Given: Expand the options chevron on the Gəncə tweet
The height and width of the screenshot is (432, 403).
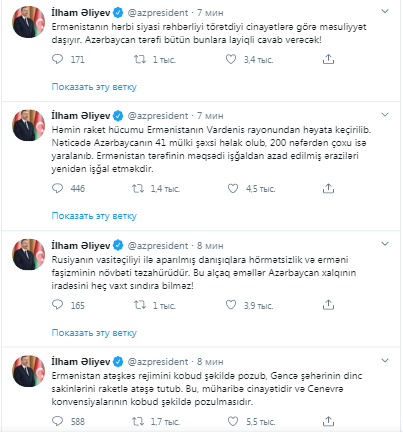Looking at the screenshot, I should click(385, 361).
